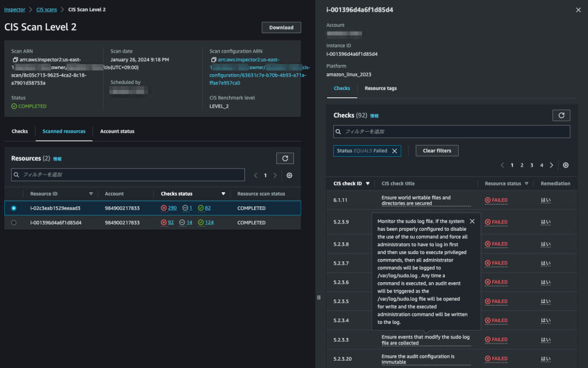Image resolution: width=588 pixels, height=368 pixels.
Task: Open Resources table preferences gear
Action: point(289,176)
